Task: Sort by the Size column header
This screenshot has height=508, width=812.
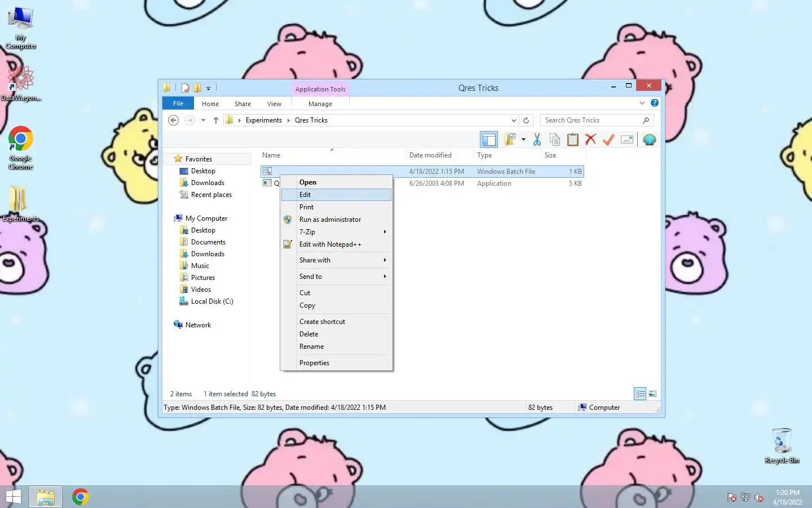Action: (563, 155)
